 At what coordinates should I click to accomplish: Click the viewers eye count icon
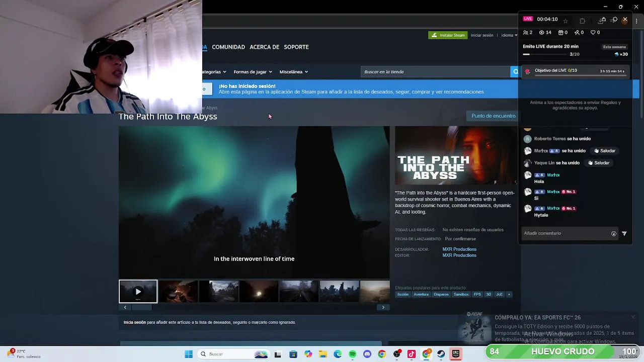coord(542,32)
